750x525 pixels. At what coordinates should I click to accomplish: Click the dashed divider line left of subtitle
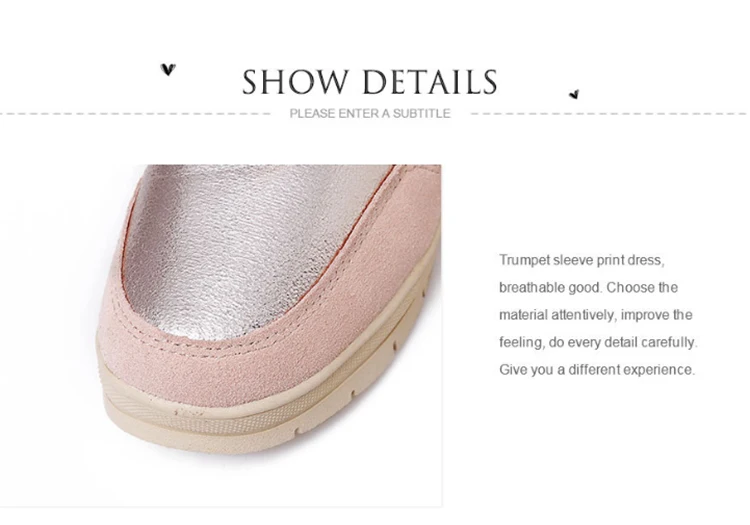tap(135, 114)
